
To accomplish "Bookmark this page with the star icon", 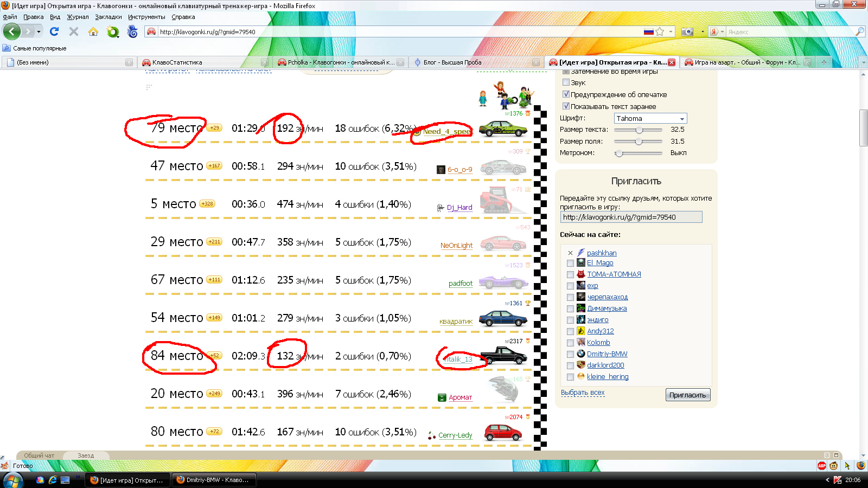I will tap(660, 31).
